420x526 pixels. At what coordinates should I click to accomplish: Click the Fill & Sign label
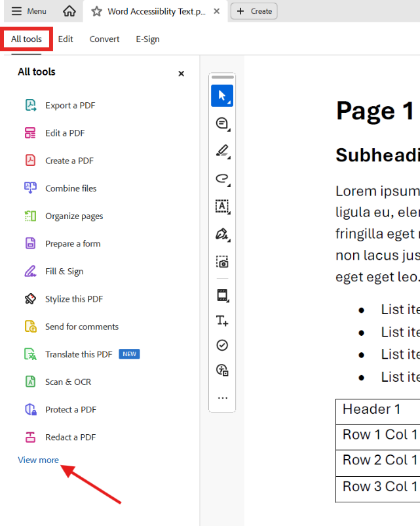(x=64, y=271)
